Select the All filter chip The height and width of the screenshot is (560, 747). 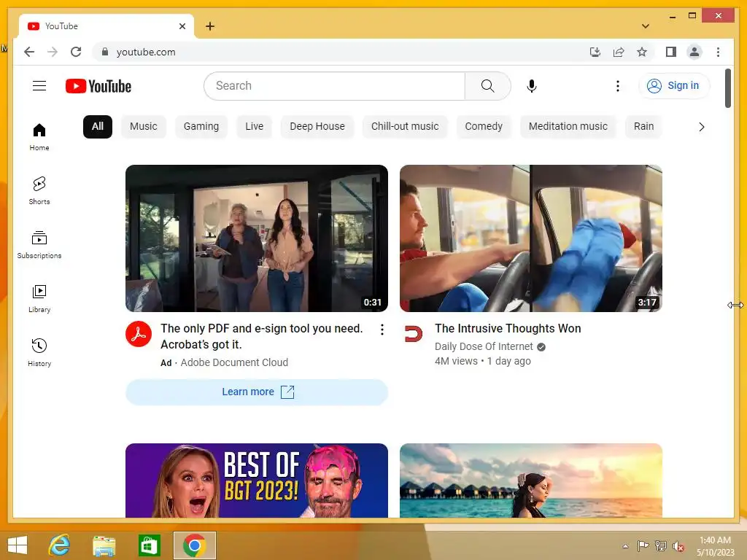pyautogui.click(x=97, y=127)
